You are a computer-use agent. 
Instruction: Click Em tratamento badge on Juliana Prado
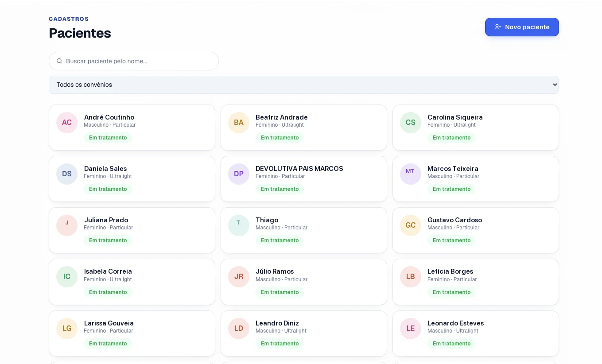[x=108, y=240]
